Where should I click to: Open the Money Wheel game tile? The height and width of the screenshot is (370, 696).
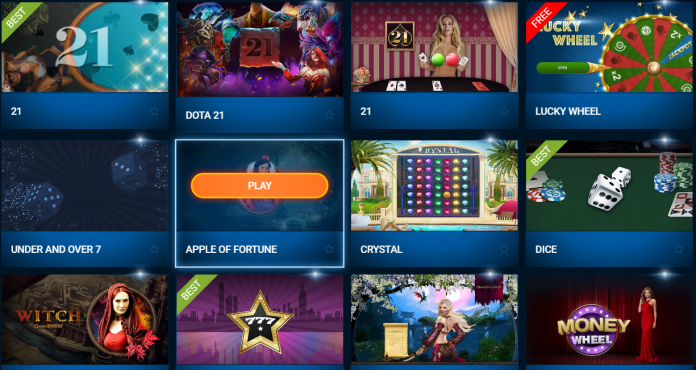click(x=609, y=319)
